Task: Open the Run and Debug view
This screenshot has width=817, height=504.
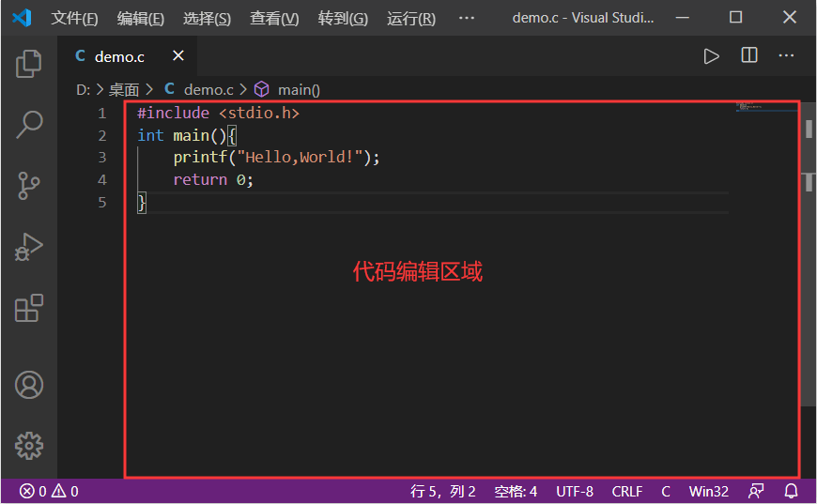Action: [x=29, y=247]
